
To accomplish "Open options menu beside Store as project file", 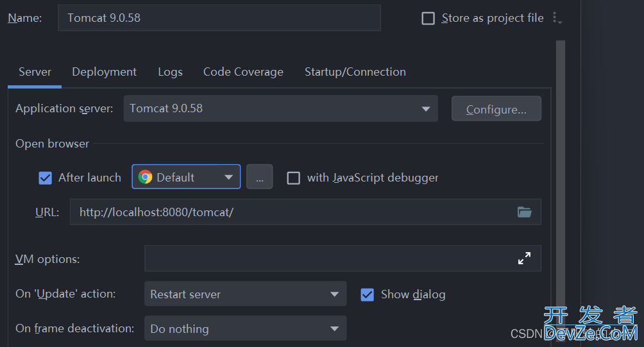I will pos(557,18).
